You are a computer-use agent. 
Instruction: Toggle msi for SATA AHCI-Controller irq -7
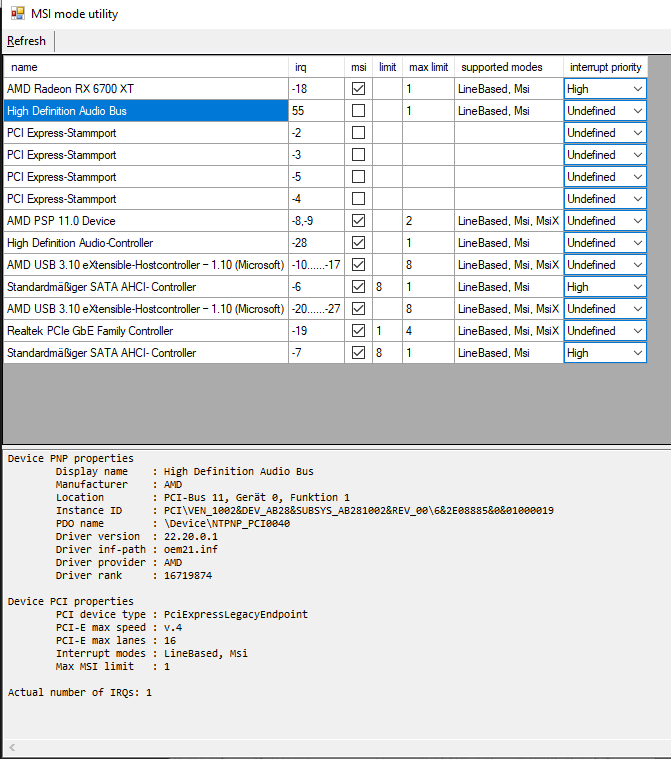358,353
